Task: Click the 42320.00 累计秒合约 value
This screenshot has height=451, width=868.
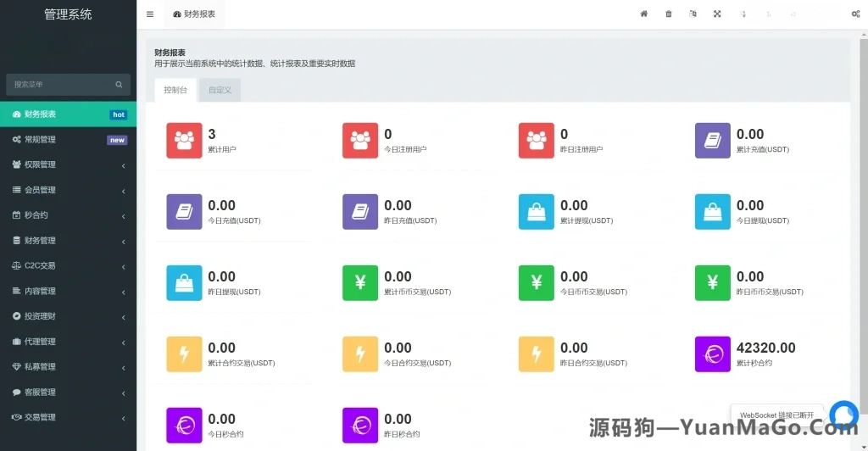Action: point(765,348)
